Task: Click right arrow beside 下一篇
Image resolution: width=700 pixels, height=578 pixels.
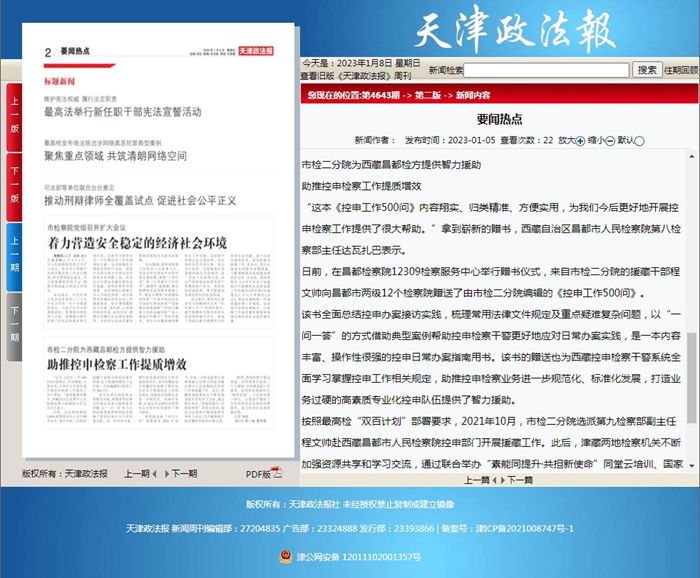Action: (x=503, y=480)
